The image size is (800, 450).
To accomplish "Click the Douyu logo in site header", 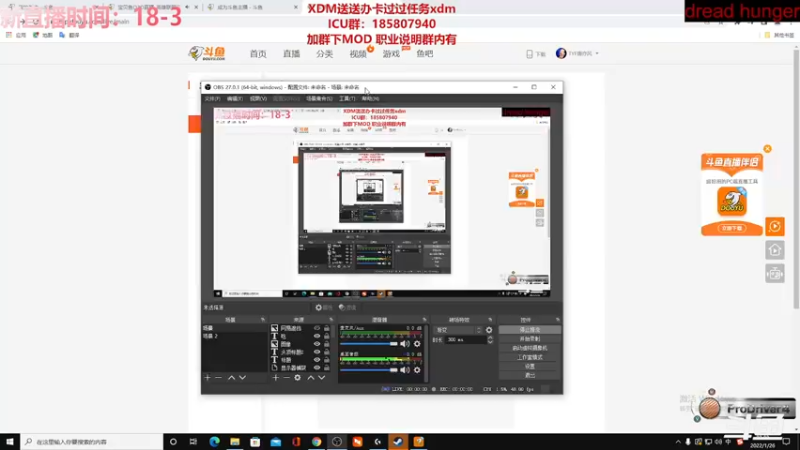I will [x=207, y=53].
